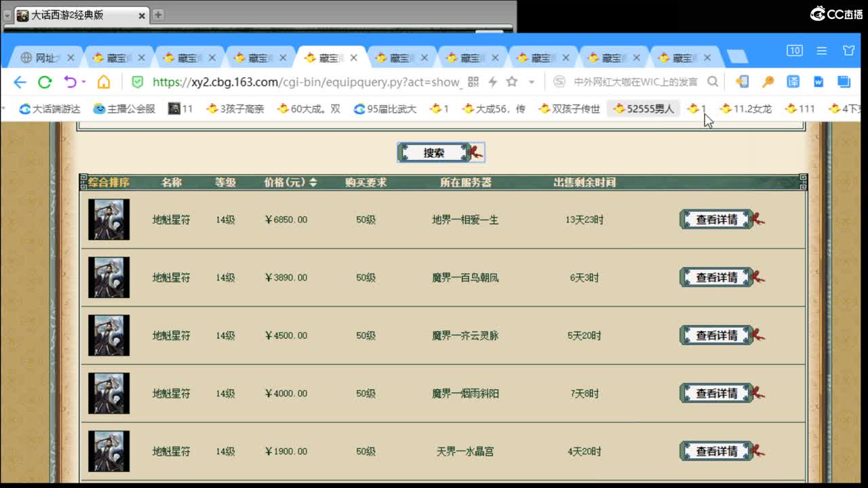The width and height of the screenshot is (868, 488).
Task: Open the undo-close dropdown arrow next to purple icon
Action: [x=83, y=82]
